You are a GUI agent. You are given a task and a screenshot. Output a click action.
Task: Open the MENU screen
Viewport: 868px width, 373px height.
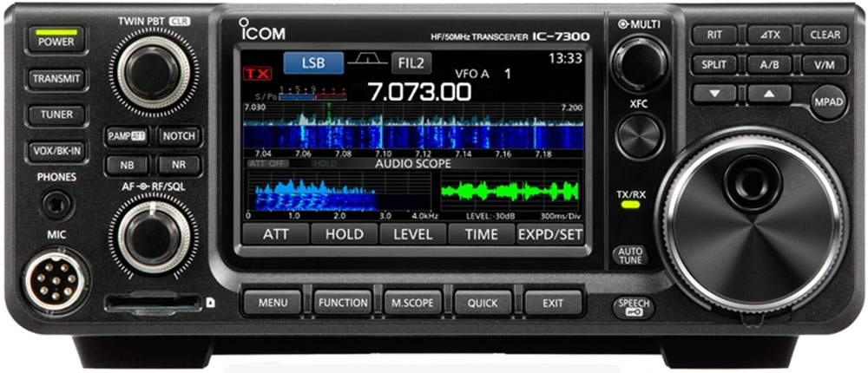pyautogui.click(x=272, y=303)
